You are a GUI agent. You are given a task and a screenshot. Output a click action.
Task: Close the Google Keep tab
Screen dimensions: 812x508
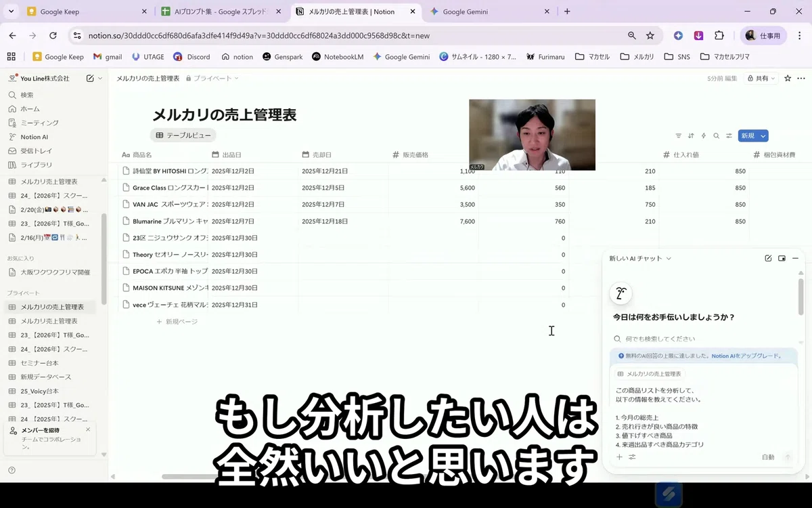144,12
